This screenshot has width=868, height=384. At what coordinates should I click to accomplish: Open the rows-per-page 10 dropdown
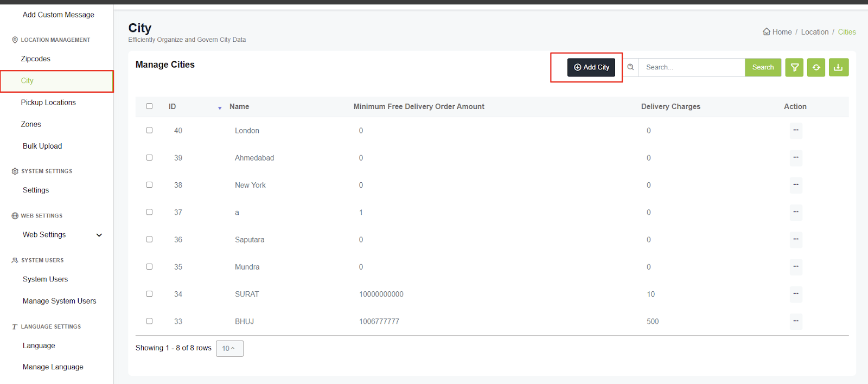tap(229, 348)
